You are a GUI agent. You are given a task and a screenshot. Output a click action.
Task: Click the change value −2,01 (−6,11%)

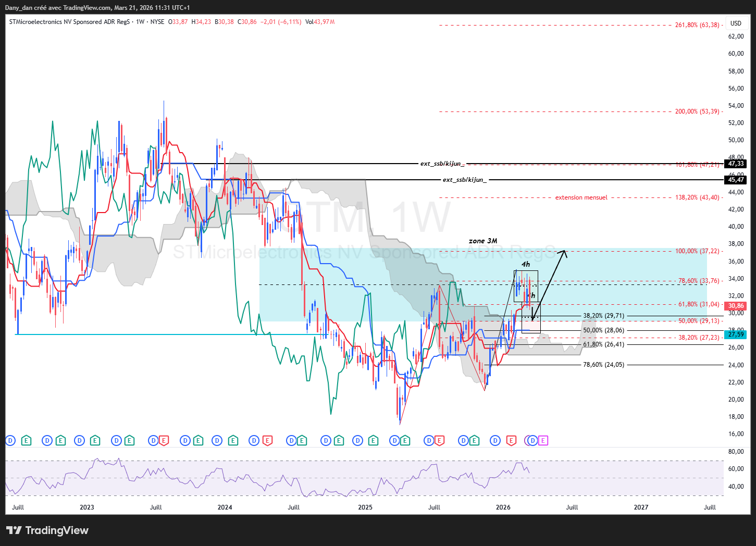coord(281,22)
